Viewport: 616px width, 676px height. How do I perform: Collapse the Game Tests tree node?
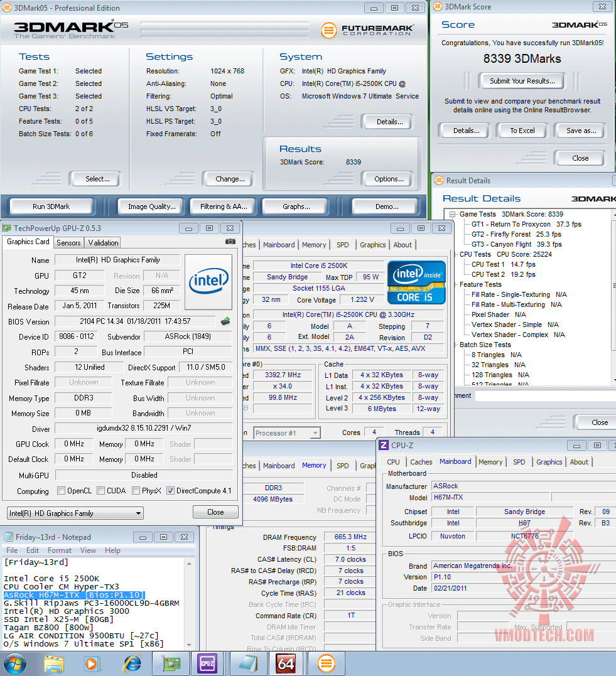[x=452, y=214]
